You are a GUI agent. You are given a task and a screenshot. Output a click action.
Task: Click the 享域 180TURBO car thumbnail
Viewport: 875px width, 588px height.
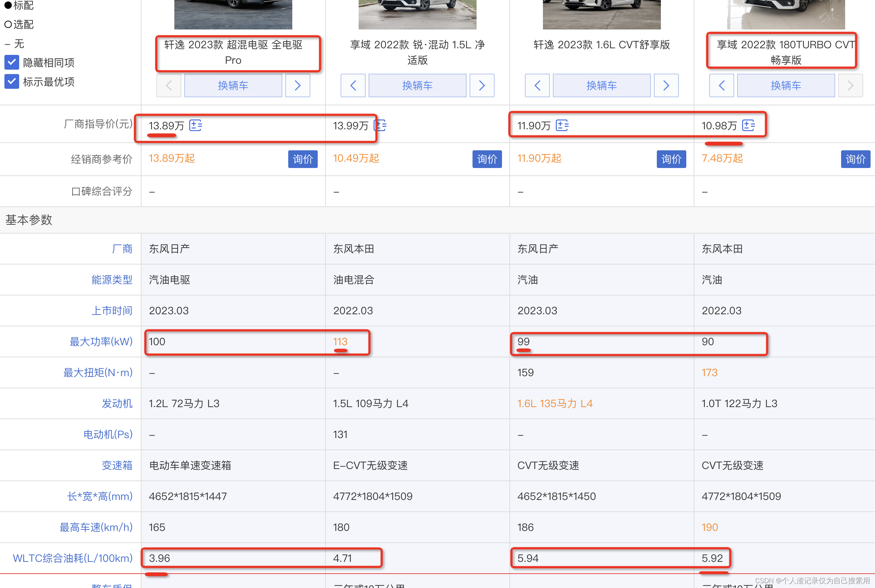785,14
